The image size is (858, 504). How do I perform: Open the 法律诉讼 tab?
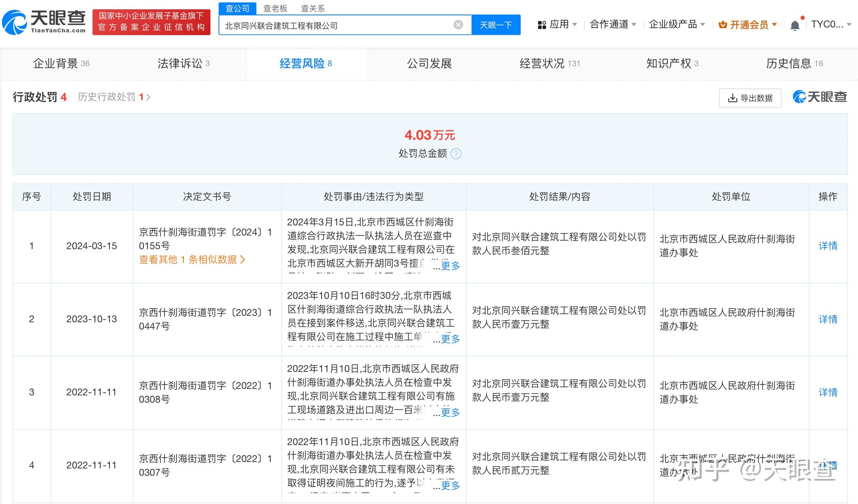click(183, 63)
